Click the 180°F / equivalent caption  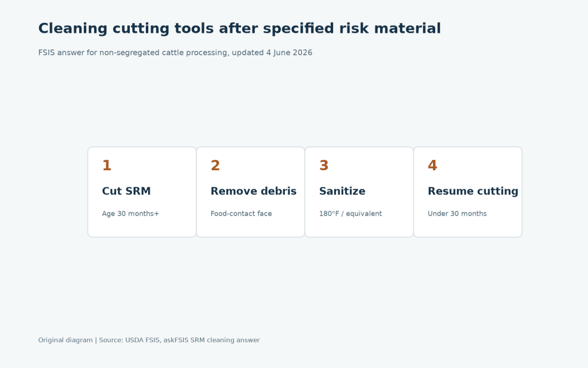pyautogui.click(x=351, y=214)
